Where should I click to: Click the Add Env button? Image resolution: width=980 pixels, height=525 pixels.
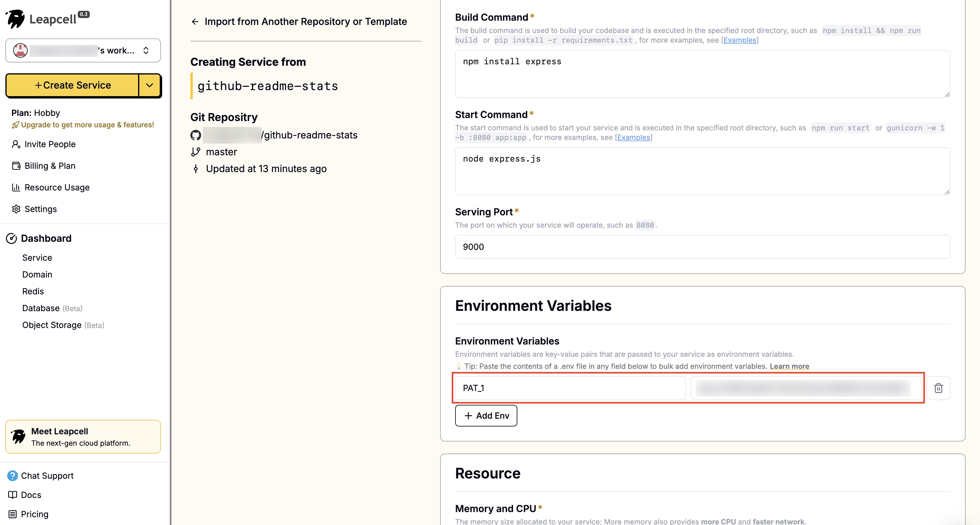click(486, 416)
